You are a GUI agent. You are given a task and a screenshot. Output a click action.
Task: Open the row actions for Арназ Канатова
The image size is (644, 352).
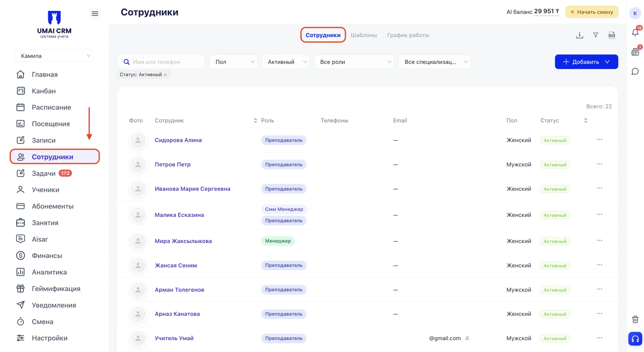pos(600,313)
